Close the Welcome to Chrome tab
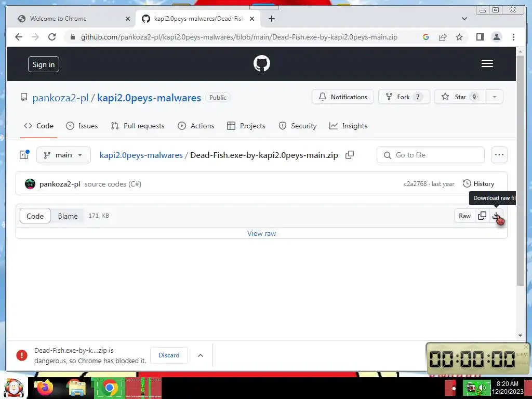Viewport: 532px width, 399px height. [128, 19]
